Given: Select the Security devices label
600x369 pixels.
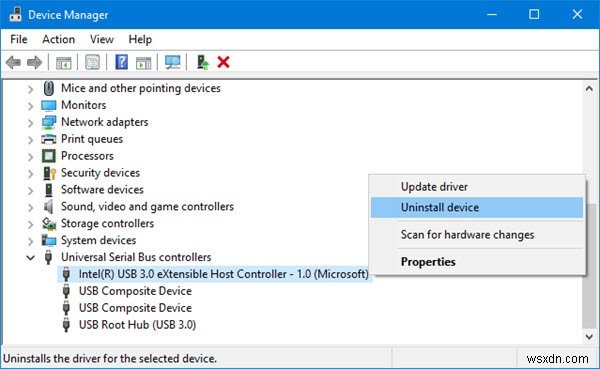Looking at the screenshot, I should click(x=100, y=173).
